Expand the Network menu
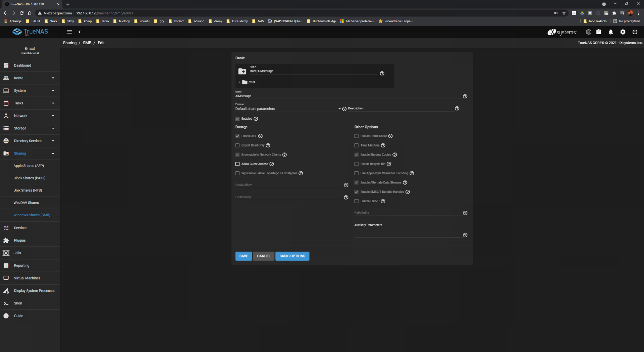 (x=30, y=116)
